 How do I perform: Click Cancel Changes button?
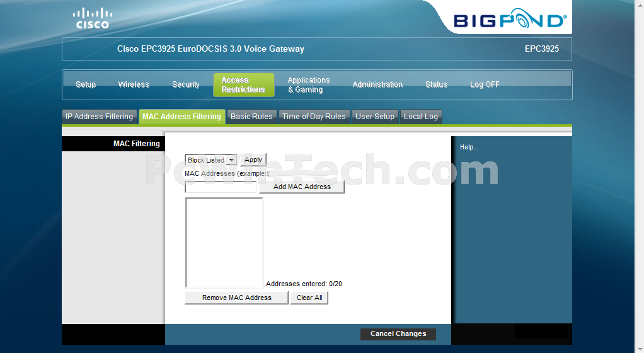click(398, 333)
